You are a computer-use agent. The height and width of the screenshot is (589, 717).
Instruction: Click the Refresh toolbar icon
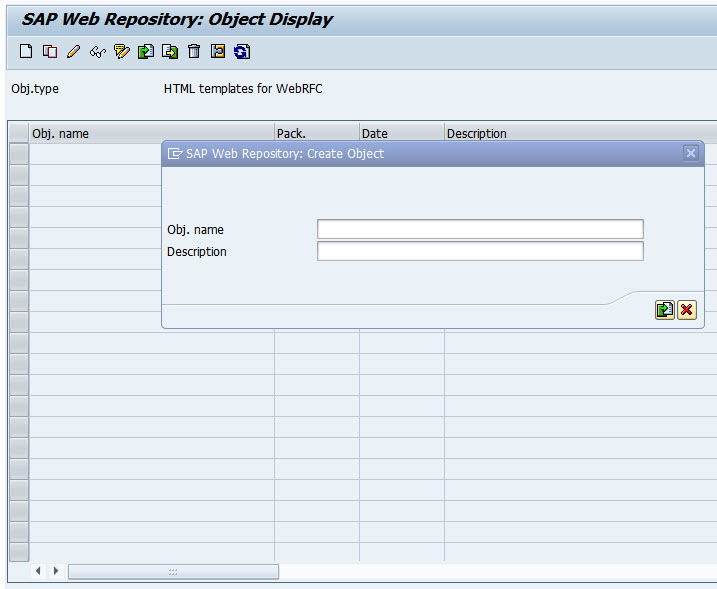tap(242, 51)
